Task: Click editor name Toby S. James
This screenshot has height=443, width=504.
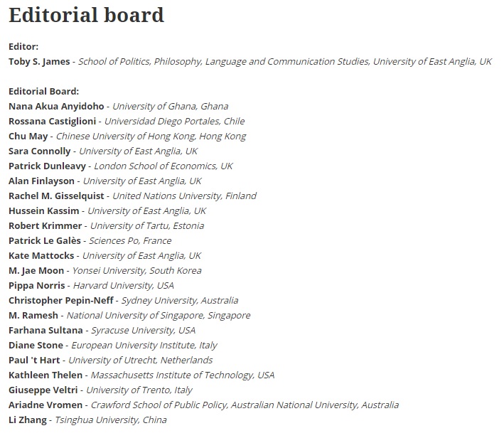Action: click(39, 62)
